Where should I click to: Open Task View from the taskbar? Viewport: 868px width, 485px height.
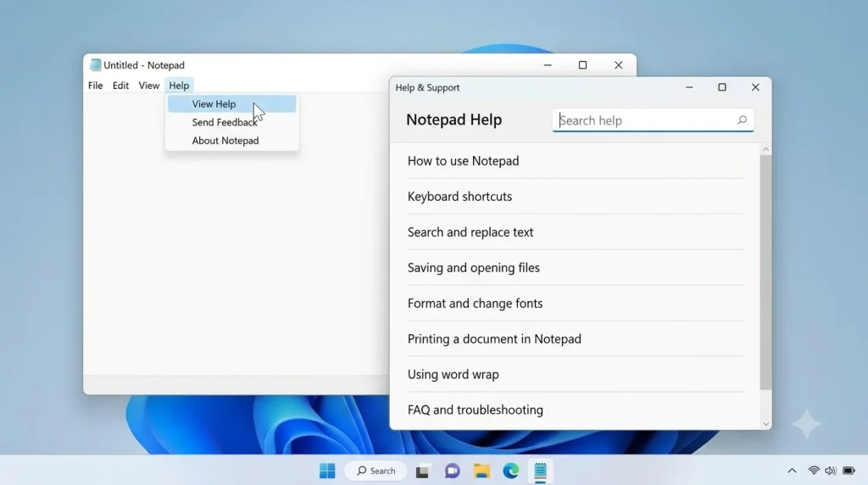[x=422, y=471]
